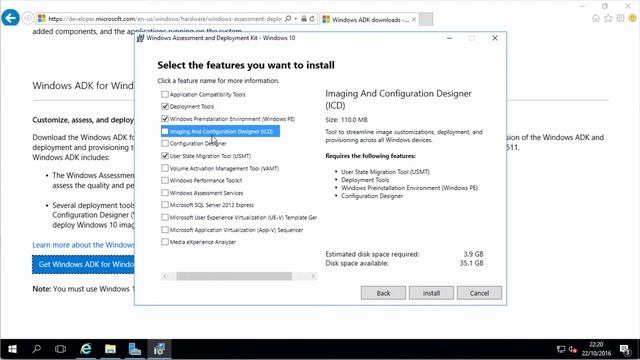Screen dimensions: 640x360
Task: Click the search magnifier in address bar
Action: [288, 19]
